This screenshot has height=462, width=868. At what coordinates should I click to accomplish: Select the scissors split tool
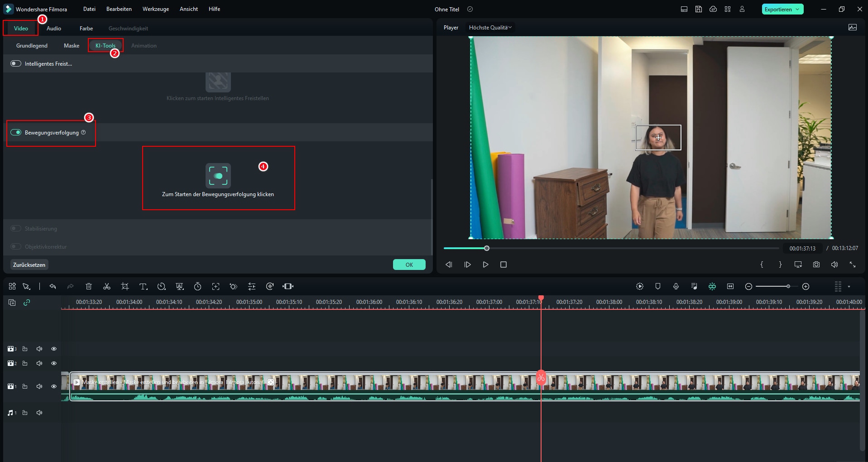(107, 286)
